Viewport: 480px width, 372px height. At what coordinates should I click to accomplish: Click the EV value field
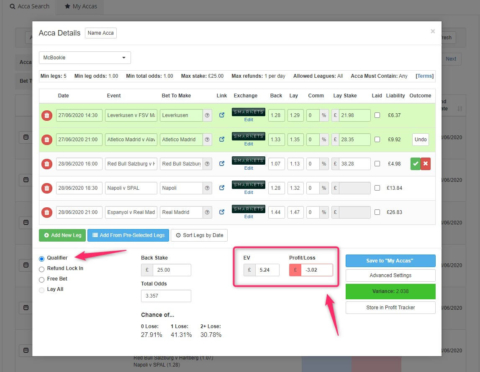click(268, 270)
